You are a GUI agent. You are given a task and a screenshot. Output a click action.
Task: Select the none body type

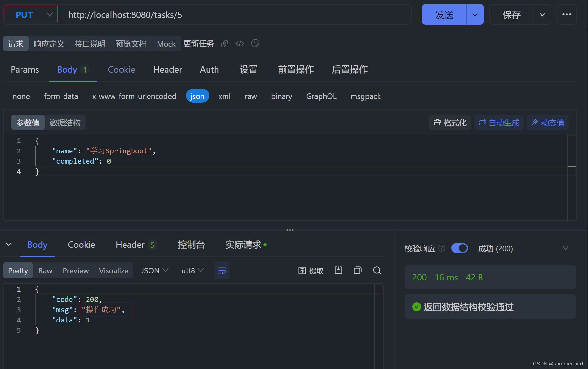click(x=21, y=96)
